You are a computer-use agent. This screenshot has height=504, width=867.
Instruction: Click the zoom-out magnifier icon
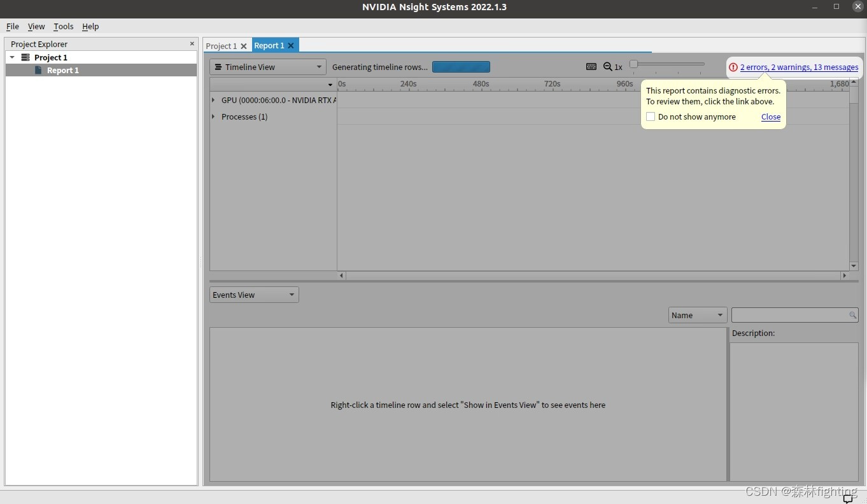click(x=608, y=66)
